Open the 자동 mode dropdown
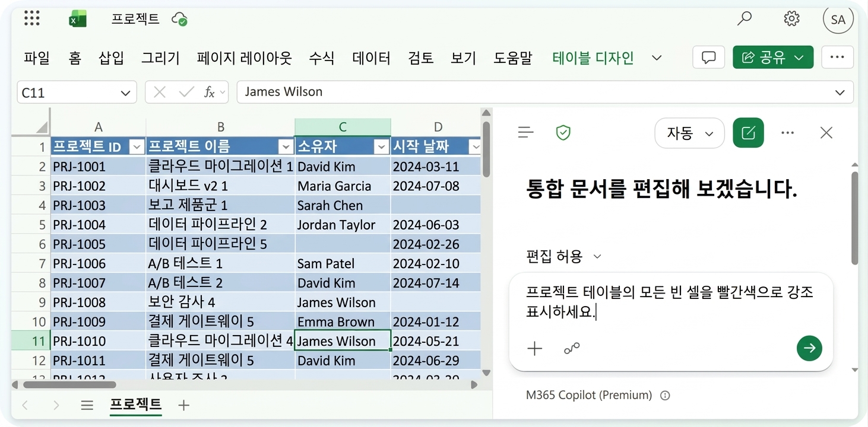The width and height of the screenshot is (868, 427). tap(689, 133)
